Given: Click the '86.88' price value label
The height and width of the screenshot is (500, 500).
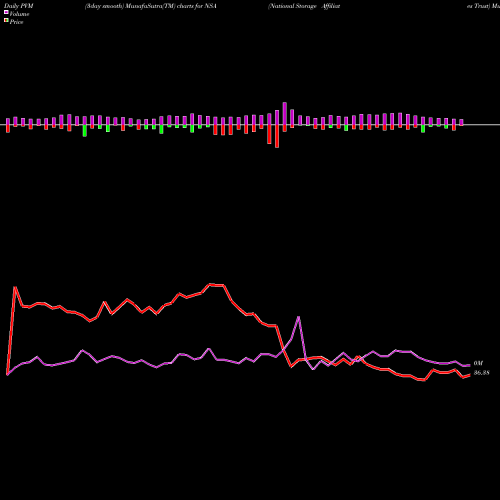Looking at the screenshot, I should click(x=482, y=373).
